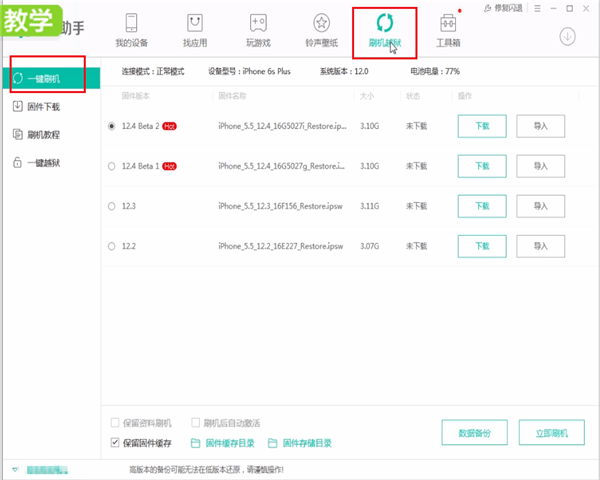Click 下载 for 12.2 firmware

482,245
